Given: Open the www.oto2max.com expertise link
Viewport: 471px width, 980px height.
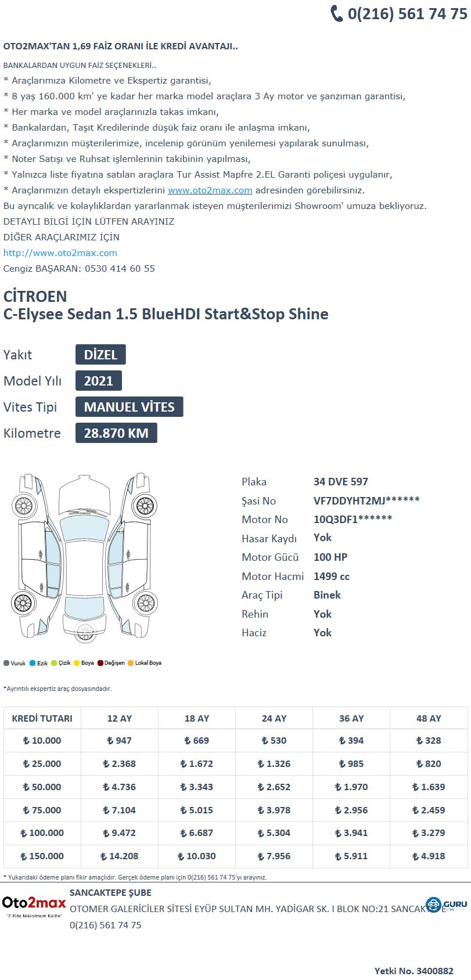Looking at the screenshot, I should (210, 190).
